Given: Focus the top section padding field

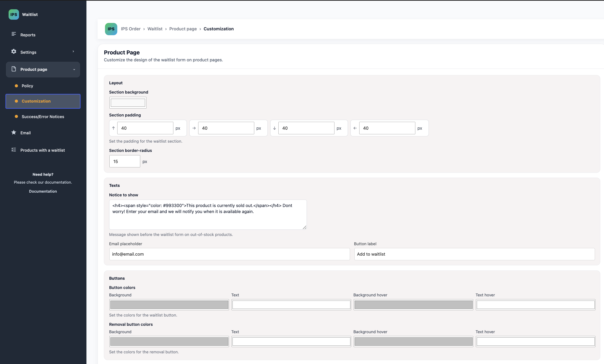Looking at the screenshot, I should coord(145,128).
